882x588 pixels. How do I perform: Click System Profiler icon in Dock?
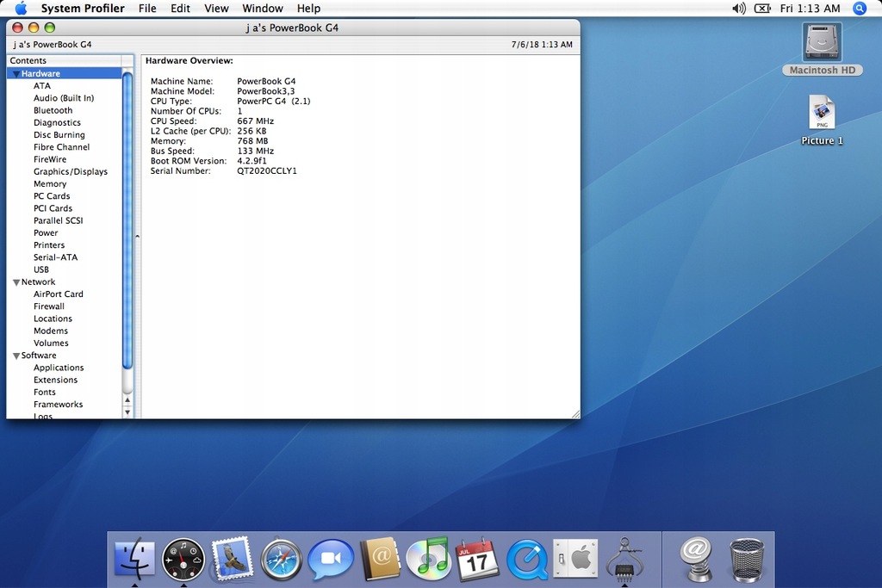624,559
